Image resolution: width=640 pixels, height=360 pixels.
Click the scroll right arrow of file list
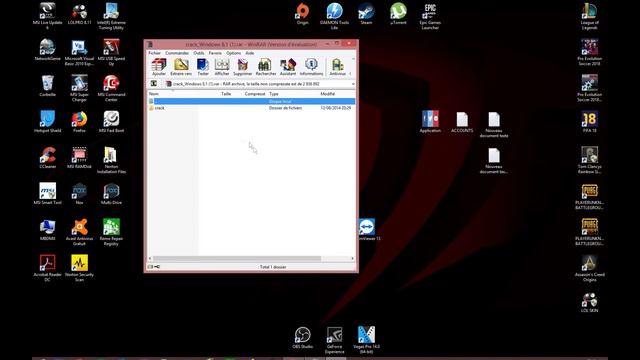click(353, 258)
